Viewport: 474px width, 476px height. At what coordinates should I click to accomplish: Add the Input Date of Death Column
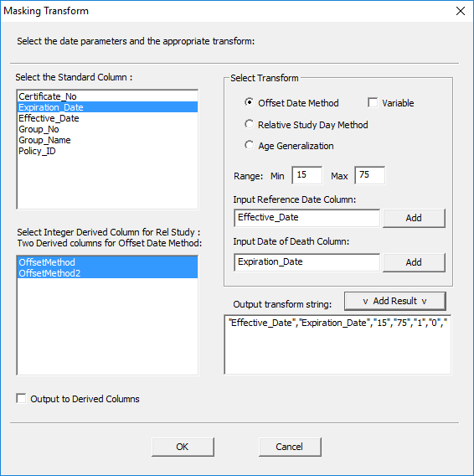pos(414,262)
